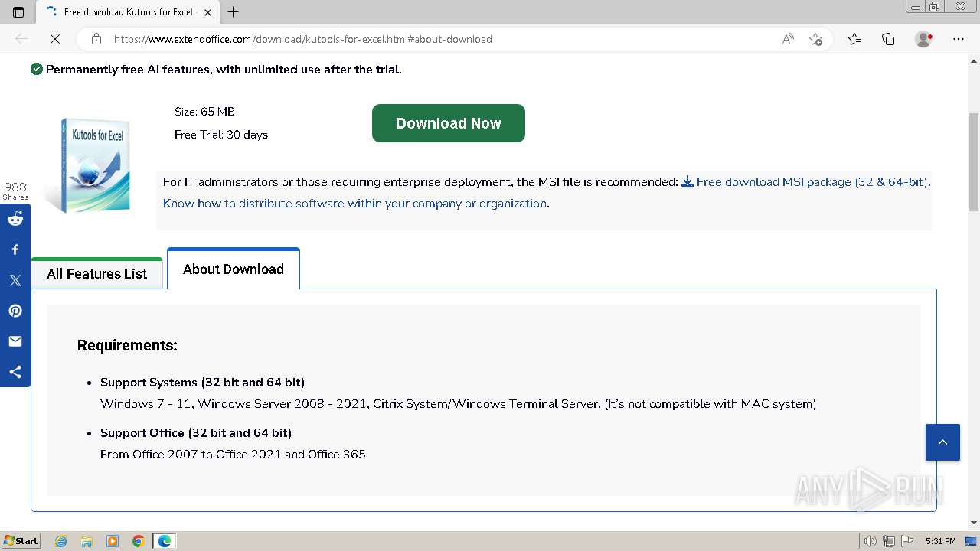
Task: Open the browser profile menu
Action: 924,39
